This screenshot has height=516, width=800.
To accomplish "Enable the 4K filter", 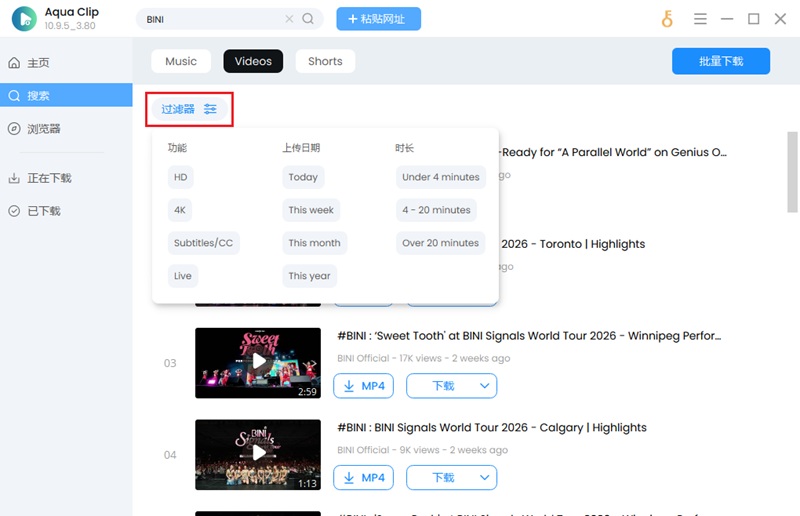I will click(x=180, y=210).
